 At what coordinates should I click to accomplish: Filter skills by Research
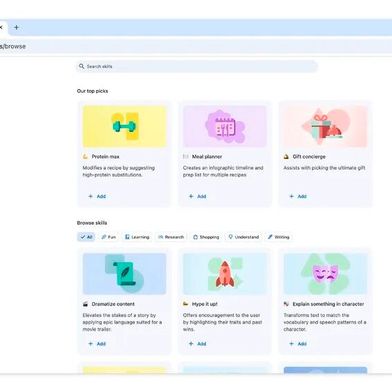pos(171,237)
